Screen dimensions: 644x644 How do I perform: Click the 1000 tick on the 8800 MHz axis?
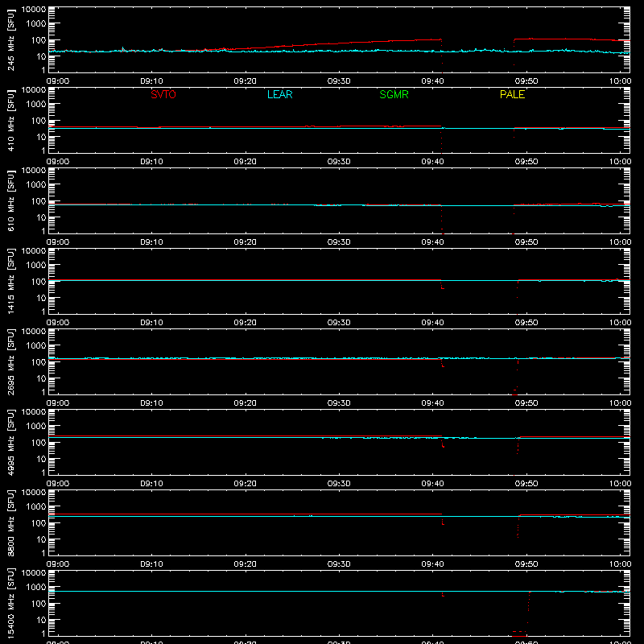tap(36, 507)
